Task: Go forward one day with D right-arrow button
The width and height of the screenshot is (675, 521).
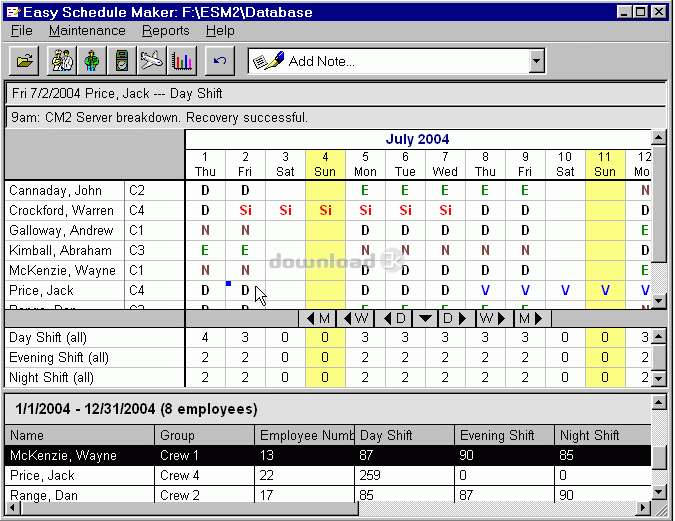Action: 456,319
